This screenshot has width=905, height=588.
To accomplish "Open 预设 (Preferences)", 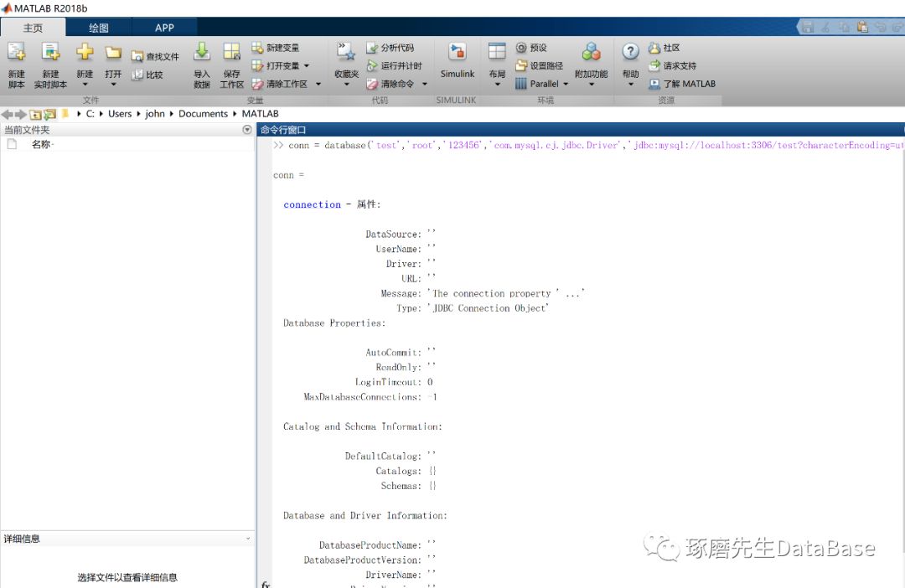I will 531,48.
